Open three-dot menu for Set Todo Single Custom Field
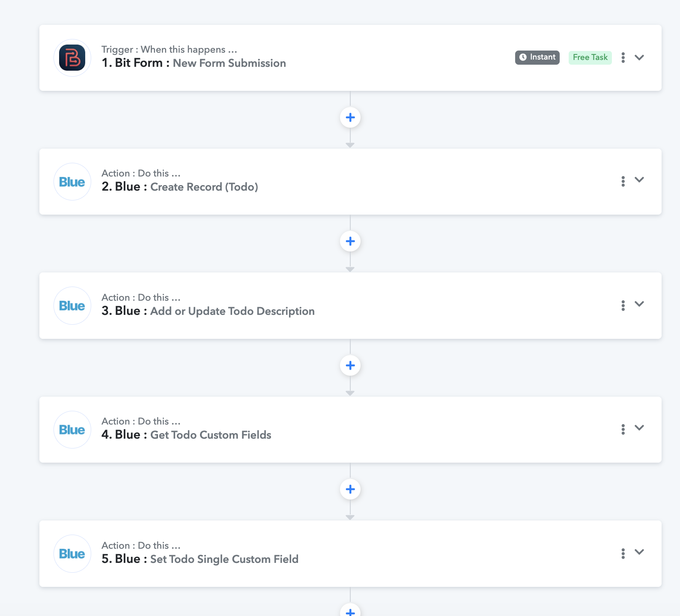 point(623,553)
